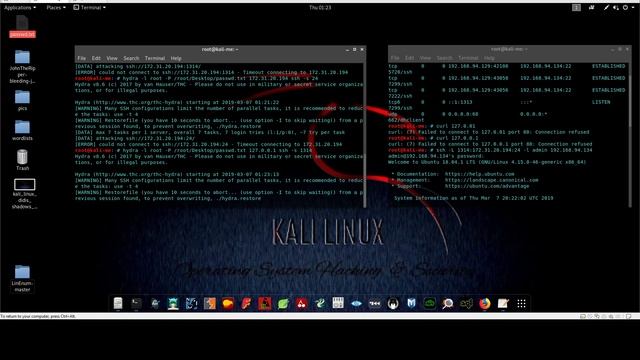Open Edit menu in the right terminal
The width and height of the screenshot is (640, 360).
pos(409,58)
